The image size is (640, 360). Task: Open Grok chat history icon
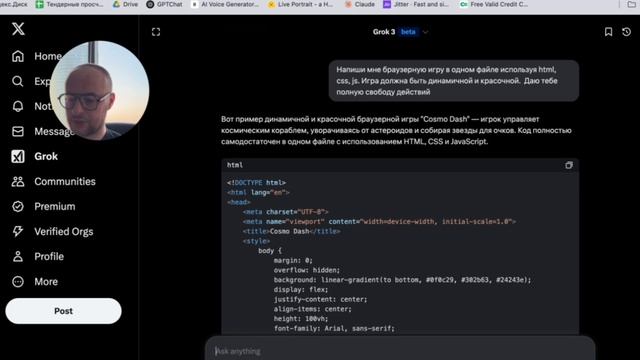tap(627, 32)
